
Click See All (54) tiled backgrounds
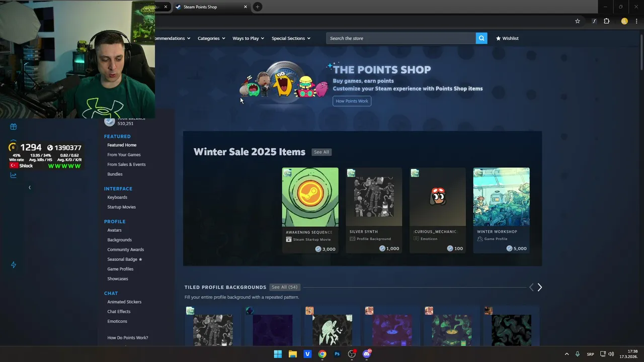point(284,287)
